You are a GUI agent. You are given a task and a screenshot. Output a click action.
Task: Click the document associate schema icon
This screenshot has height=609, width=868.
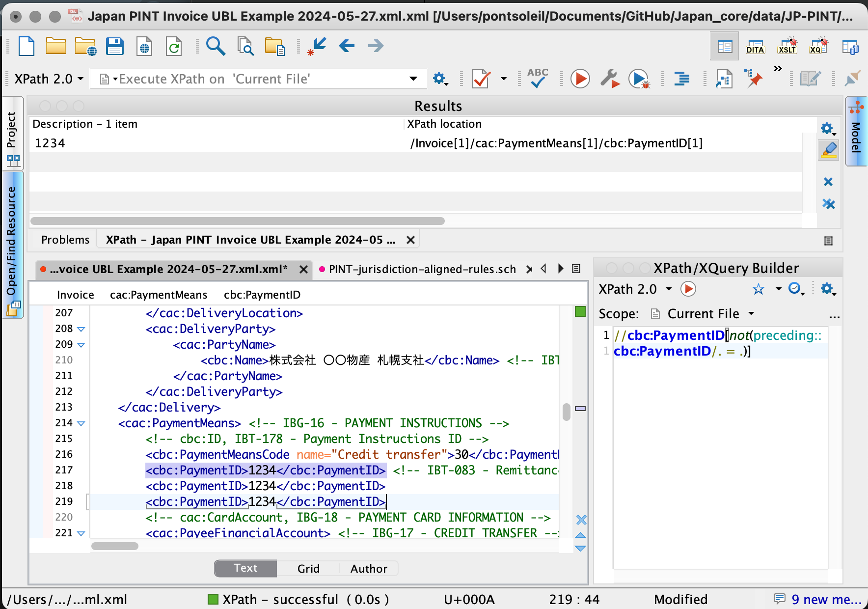(724, 79)
